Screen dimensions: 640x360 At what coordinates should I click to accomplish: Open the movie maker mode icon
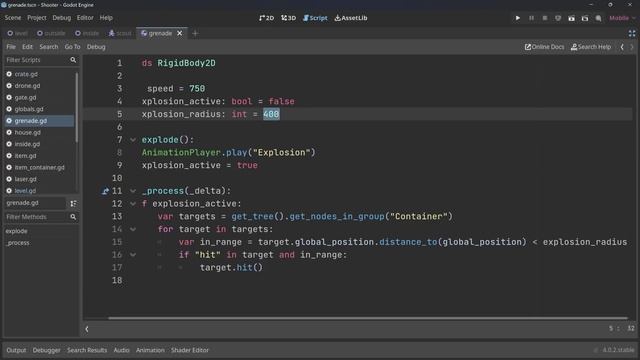pos(598,18)
